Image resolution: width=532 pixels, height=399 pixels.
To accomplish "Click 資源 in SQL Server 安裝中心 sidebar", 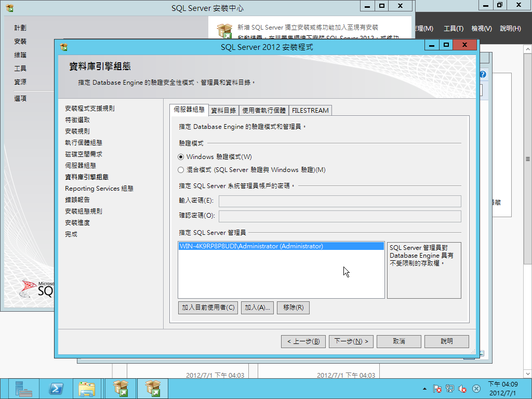I will pyautogui.click(x=20, y=82).
